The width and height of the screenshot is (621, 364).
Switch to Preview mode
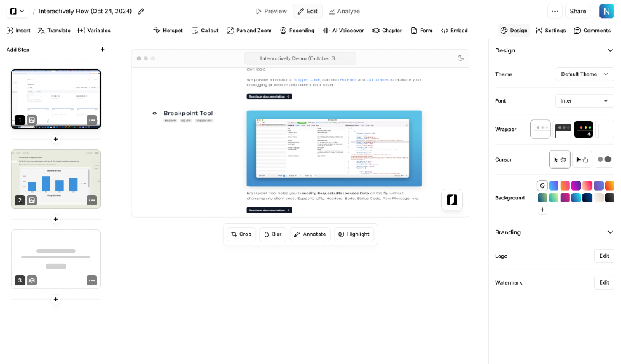tap(271, 11)
